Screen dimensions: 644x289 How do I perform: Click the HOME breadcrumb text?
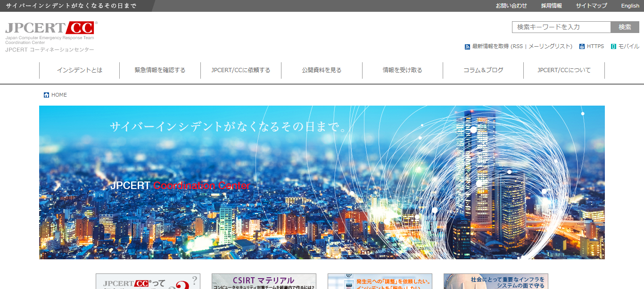(x=59, y=95)
